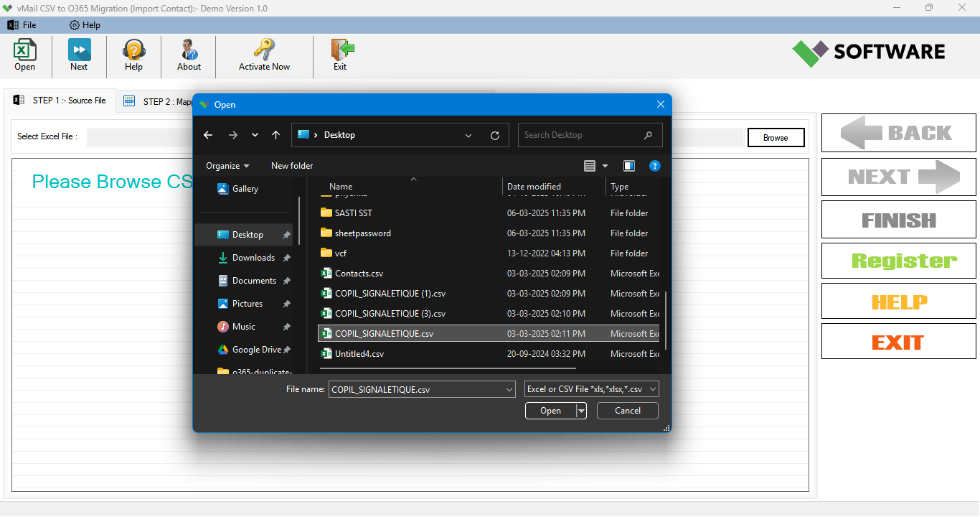Expand the recent locations chevron
Image resolution: width=980 pixels, height=517 pixels.
pos(255,135)
